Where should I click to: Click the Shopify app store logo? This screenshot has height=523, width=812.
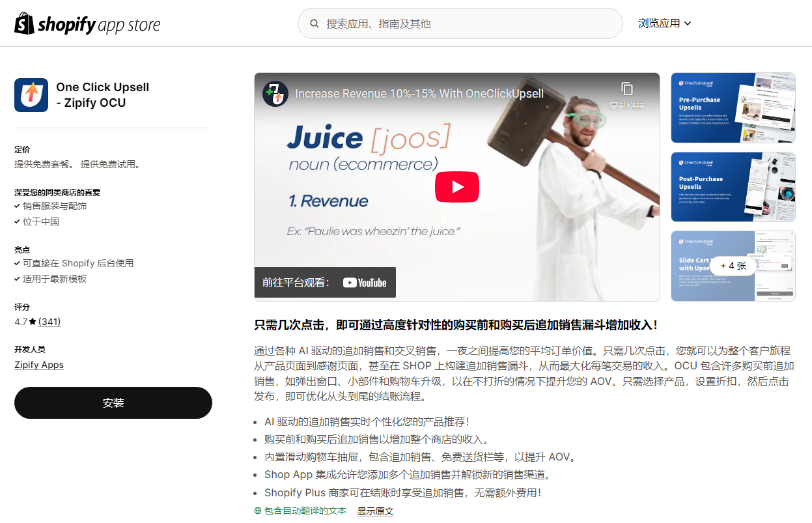(87, 24)
